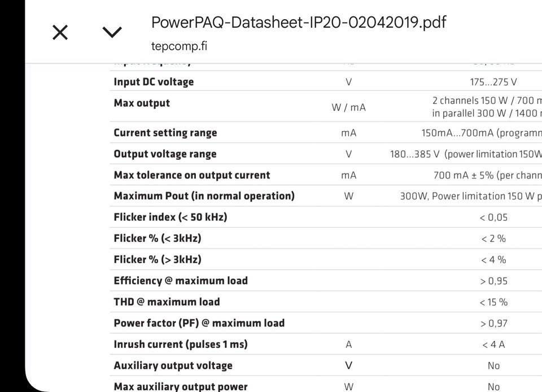Screen dimensions: 542x392
Task: Select the 'Input DC voltage' row label
Action: click(154, 82)
